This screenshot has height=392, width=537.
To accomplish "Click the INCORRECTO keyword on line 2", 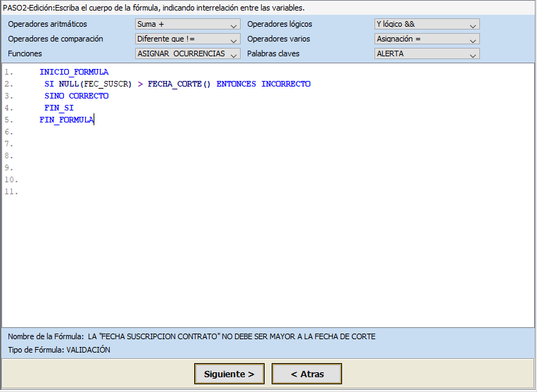I will [286, 84].
